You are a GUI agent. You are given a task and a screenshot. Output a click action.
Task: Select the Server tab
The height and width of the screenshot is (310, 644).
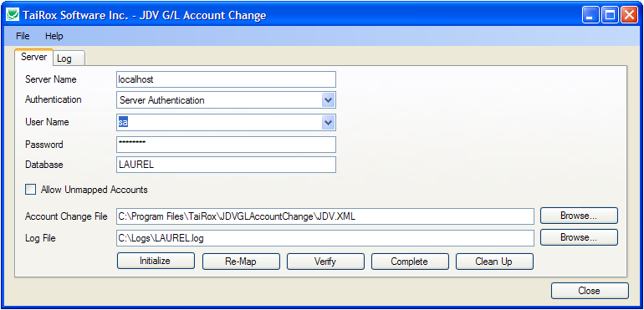click(33, 57)
